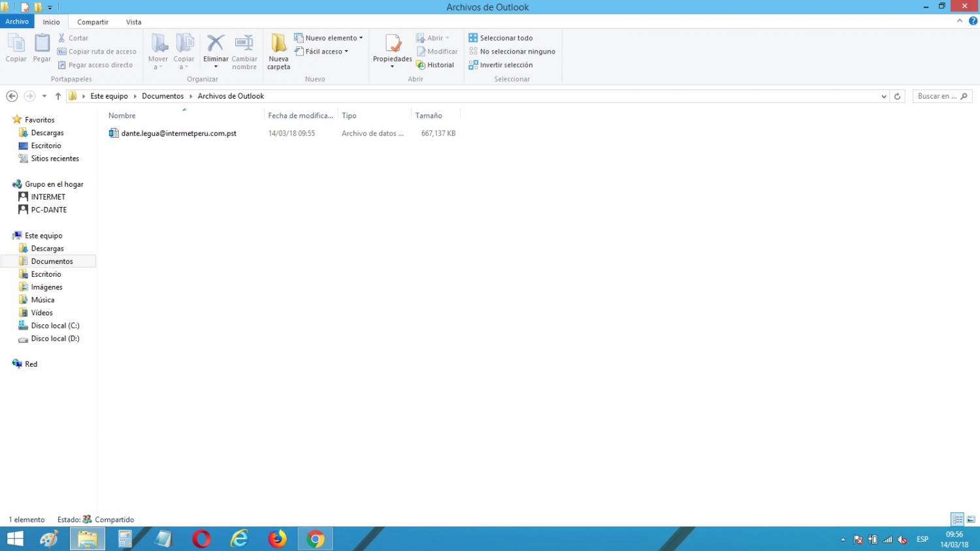This screenshot has height=551, width=980.
Task: Open Historial in the ribbon
Action: (435, 65)
